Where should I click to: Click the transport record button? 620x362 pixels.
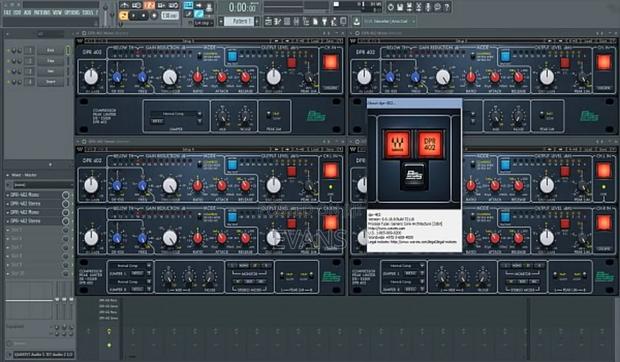click(x=154, y=15)
